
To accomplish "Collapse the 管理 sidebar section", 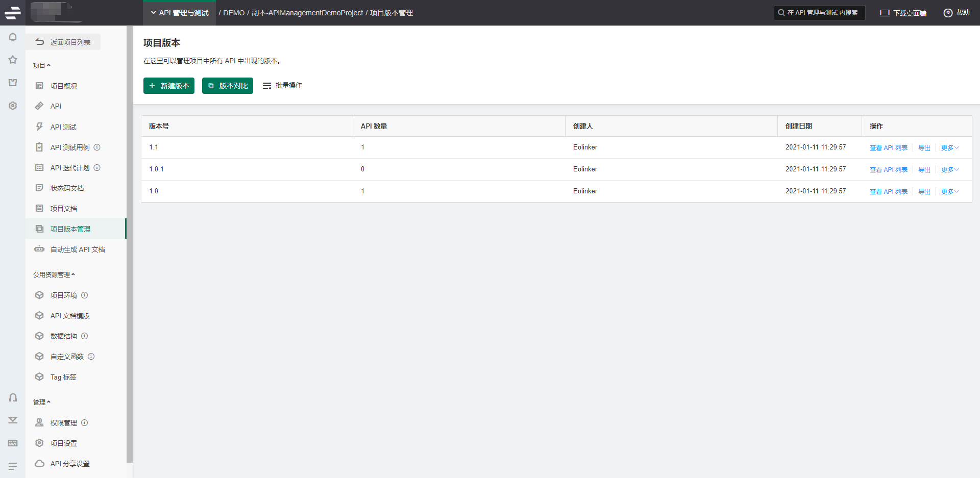I will [42, 402].
